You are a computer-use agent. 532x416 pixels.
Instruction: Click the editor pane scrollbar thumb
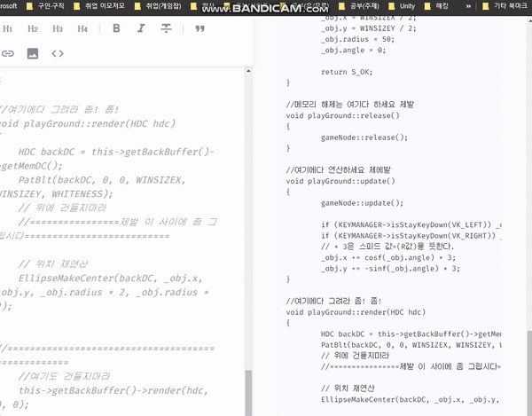click(248, 393)
